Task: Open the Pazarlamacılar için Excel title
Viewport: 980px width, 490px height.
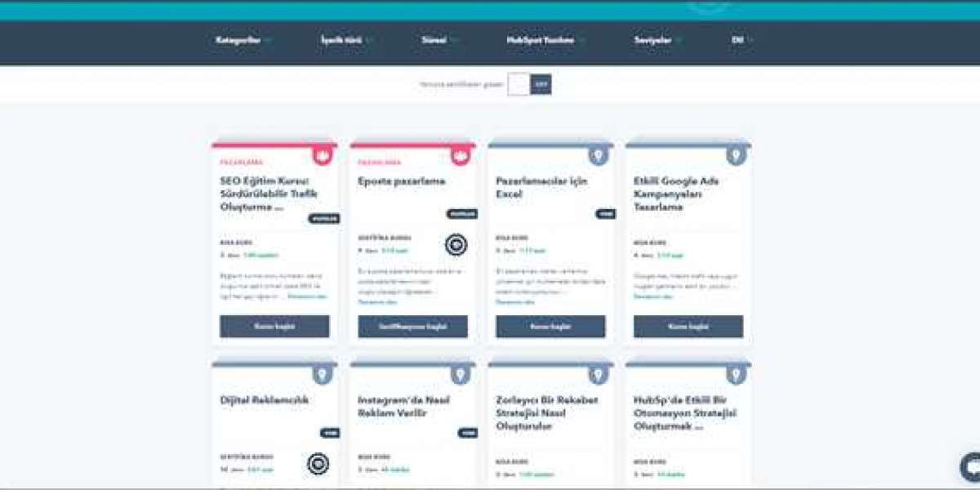Action: (x=541, y=187)
